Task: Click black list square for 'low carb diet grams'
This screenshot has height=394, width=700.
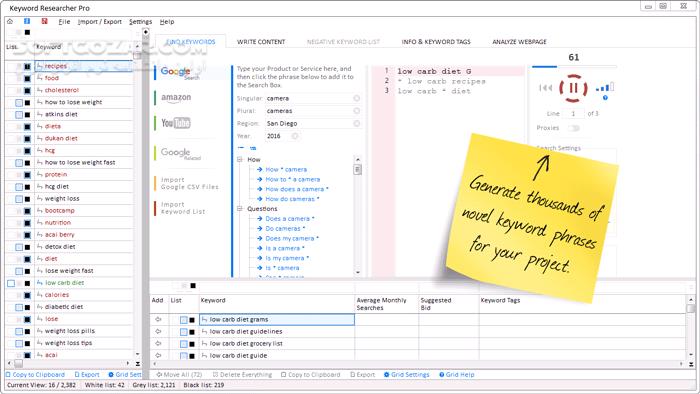Action: pos(192,320)
